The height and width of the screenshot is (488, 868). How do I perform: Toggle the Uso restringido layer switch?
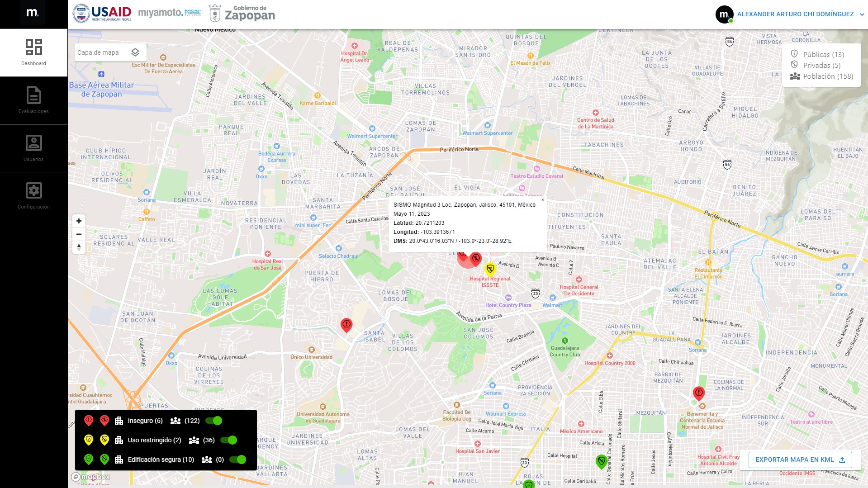pos(229,440)
